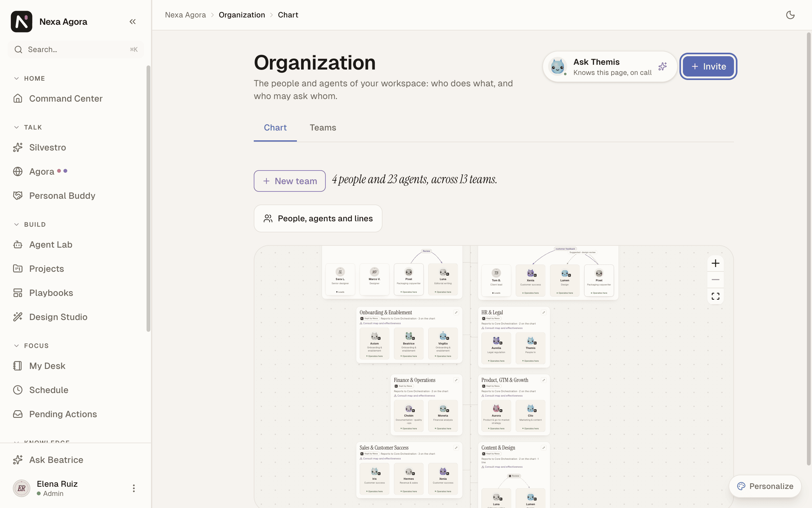This screenshot has width=812, height=508.
Task: Edit Finance & Operations team pencil icon
Action: pos(456,380)
